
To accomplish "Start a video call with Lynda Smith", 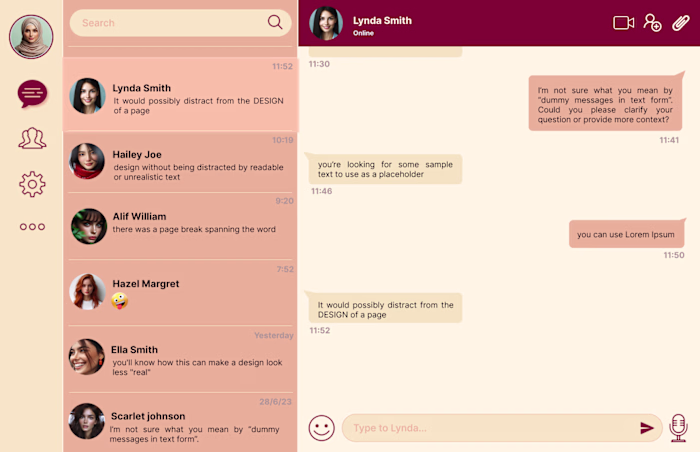I will coord(624,23).
